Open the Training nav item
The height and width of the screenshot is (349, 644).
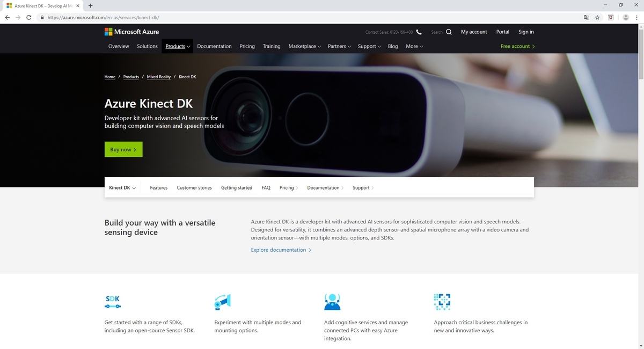(x=272, y=46)
